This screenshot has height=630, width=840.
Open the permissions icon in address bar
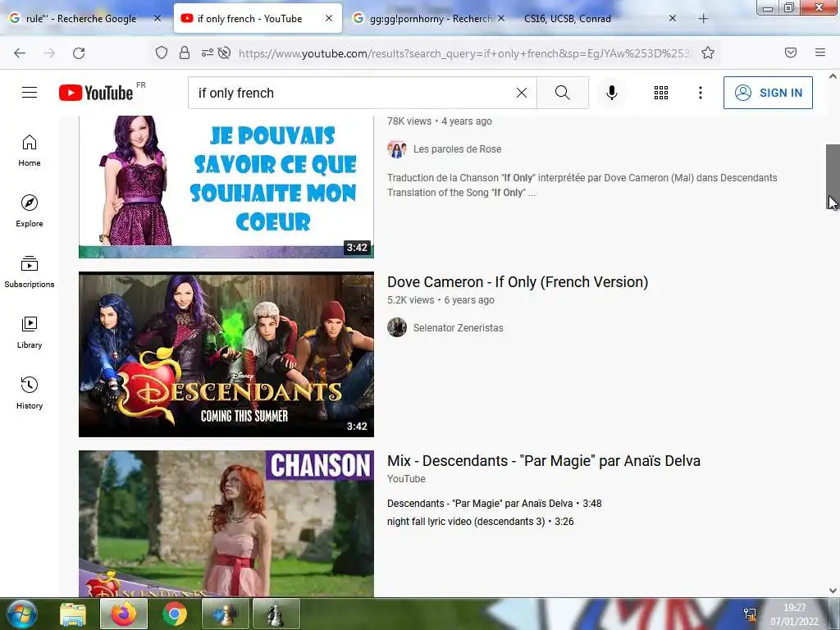tap(207, 52)
